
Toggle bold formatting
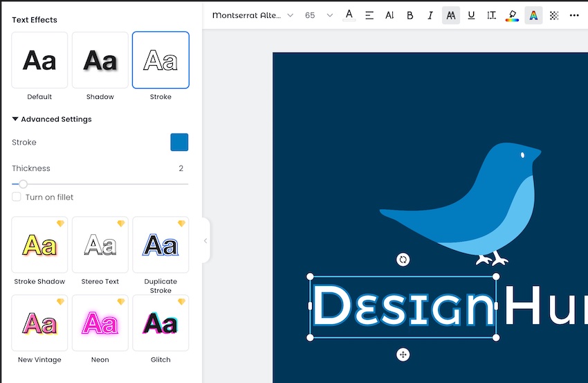tap(410, 15)
